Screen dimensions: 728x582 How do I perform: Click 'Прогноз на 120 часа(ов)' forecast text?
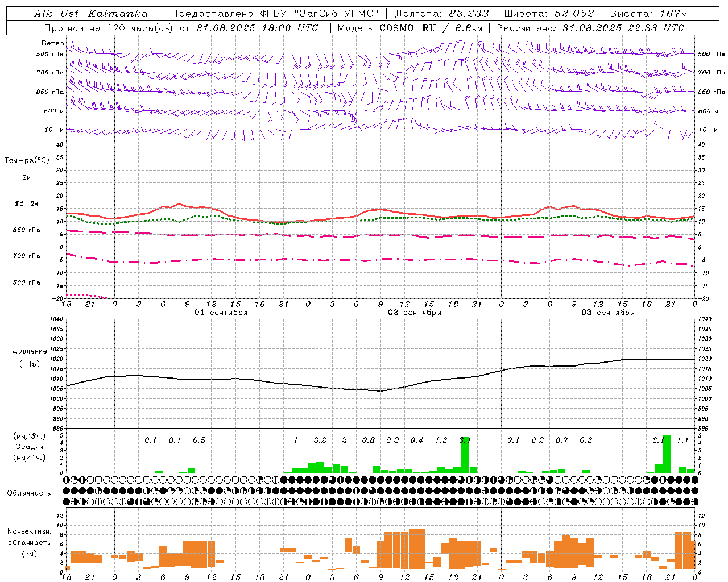(109, 28)
